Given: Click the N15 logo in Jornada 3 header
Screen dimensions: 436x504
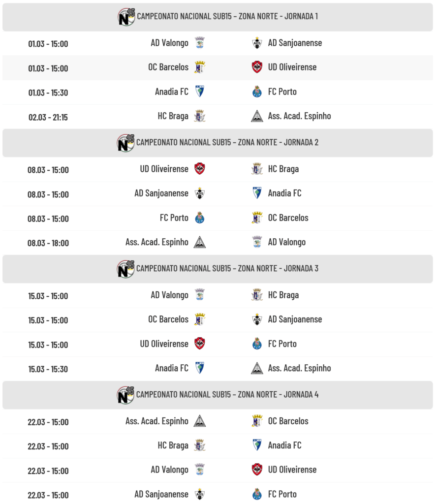Looking at the screenshot, I should pyautogui.click(x=126, y=269).
